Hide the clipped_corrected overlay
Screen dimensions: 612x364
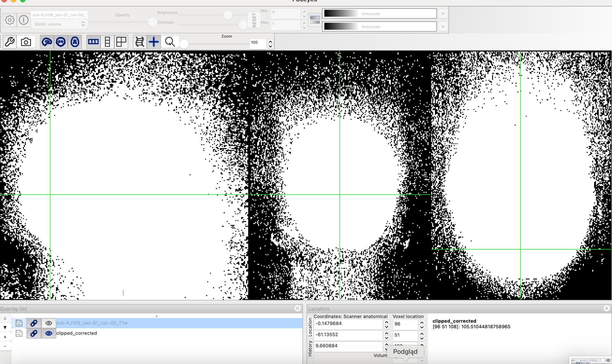tap(48, 333)
